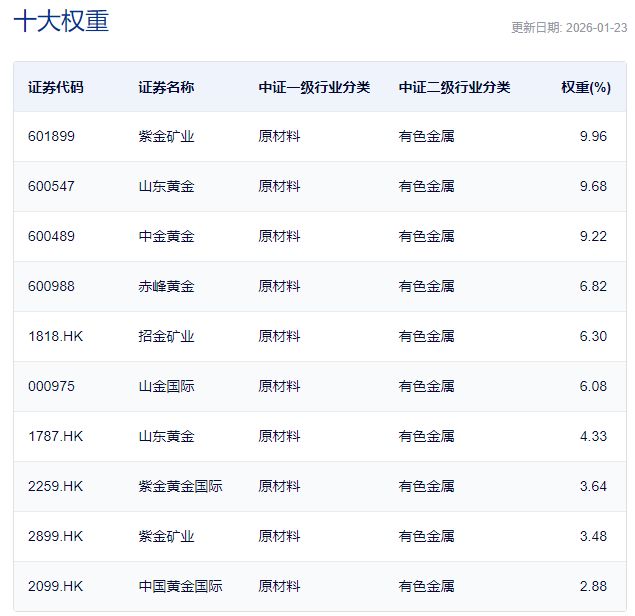The height and width of the screenshot is (616, 635).
Task: Click weight value 9.22
Action: [593, 236]
